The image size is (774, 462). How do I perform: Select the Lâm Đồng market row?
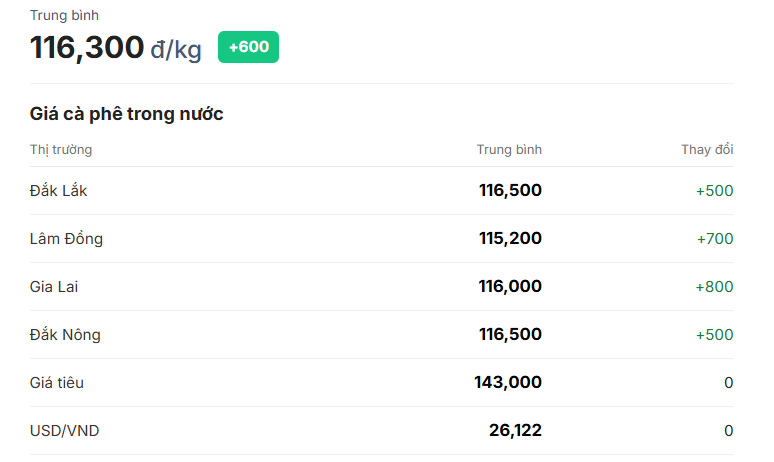tap(66, 239)
